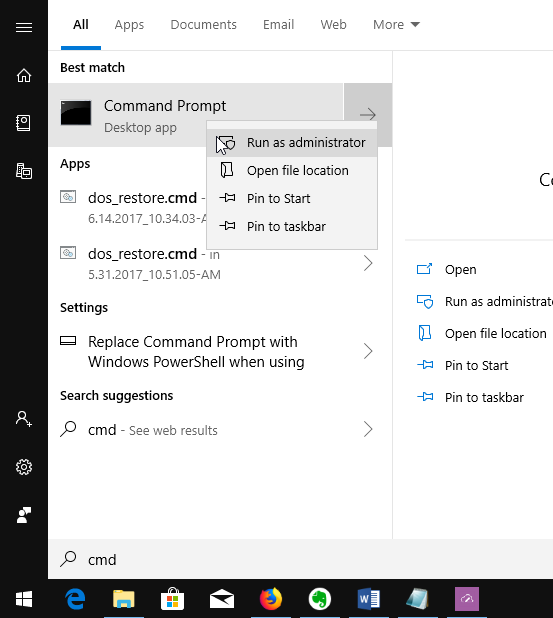This screenshot has width=553, height=618.
Task: Open the Windows Start button
Action: click(24, 599)
